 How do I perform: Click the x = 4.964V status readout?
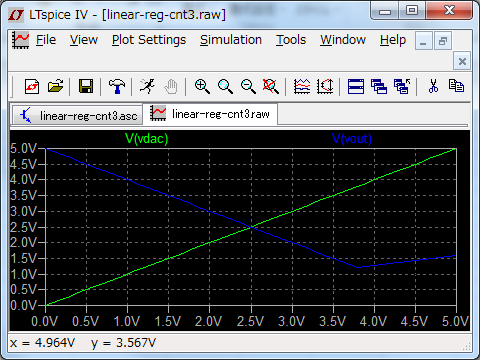pyautogui.click(x=42, y=343)
